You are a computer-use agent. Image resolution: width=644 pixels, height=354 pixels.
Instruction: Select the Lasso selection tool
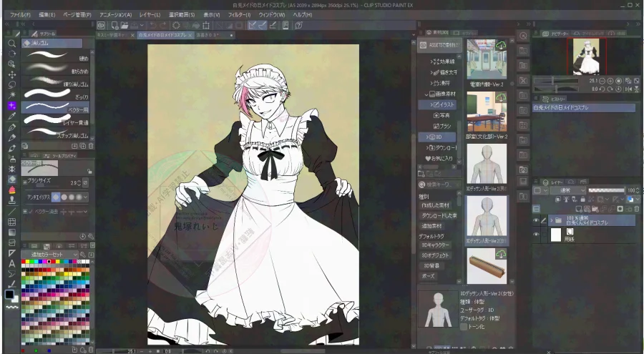(12, 84)
